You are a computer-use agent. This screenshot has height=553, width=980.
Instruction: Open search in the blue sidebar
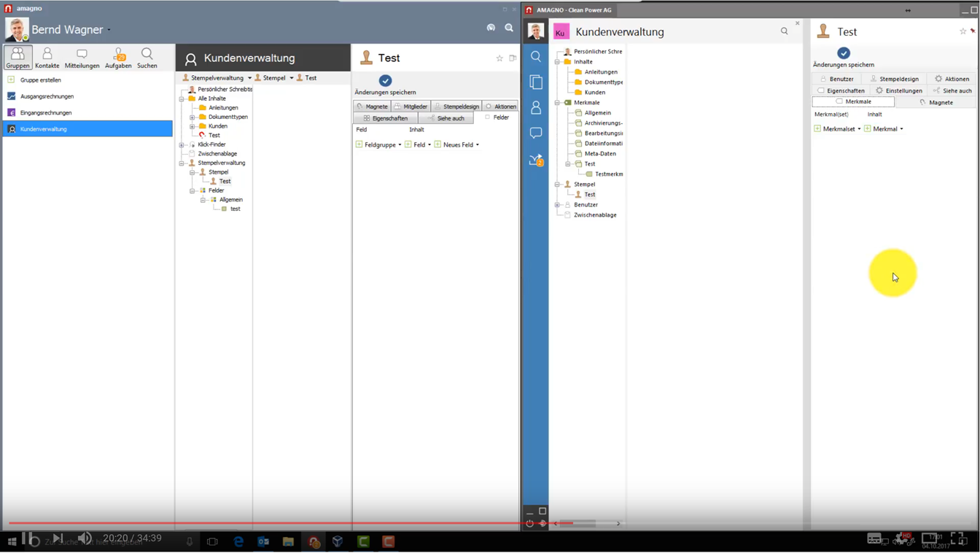pos(536,57)
